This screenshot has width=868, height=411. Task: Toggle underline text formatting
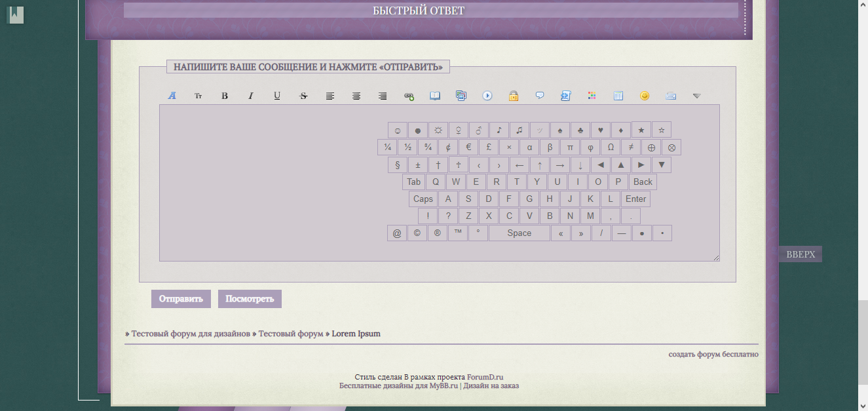pos(277,96)
